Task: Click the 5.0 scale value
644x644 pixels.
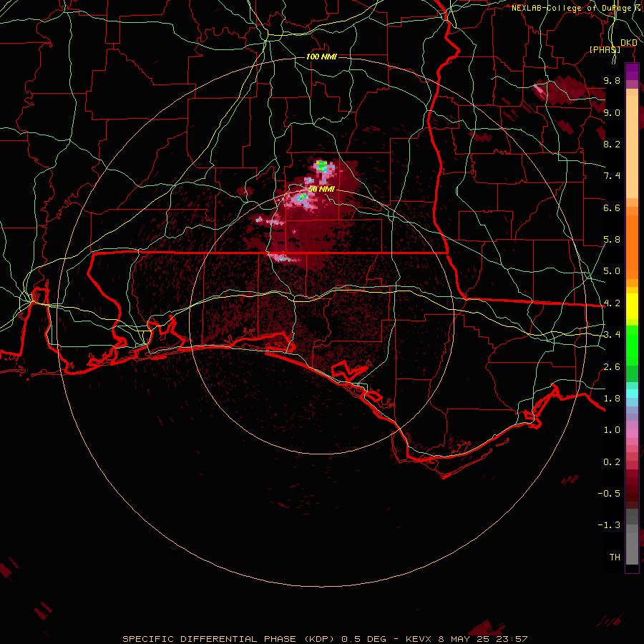Action: 612,271
